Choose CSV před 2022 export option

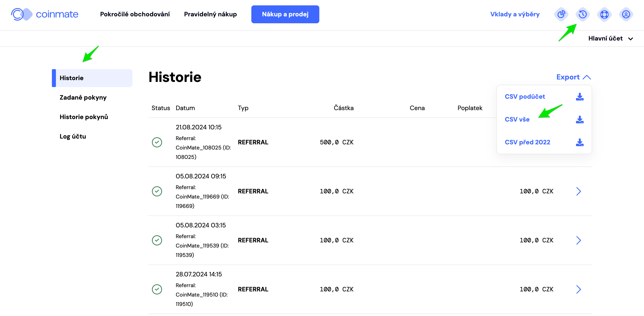(x=527, y=142)
